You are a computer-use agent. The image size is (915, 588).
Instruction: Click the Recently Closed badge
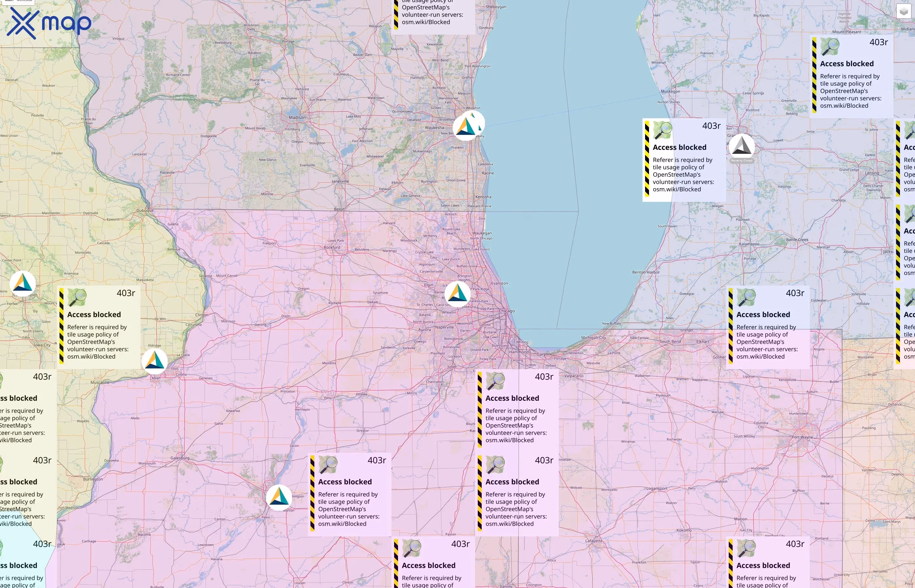pos(741,161)
